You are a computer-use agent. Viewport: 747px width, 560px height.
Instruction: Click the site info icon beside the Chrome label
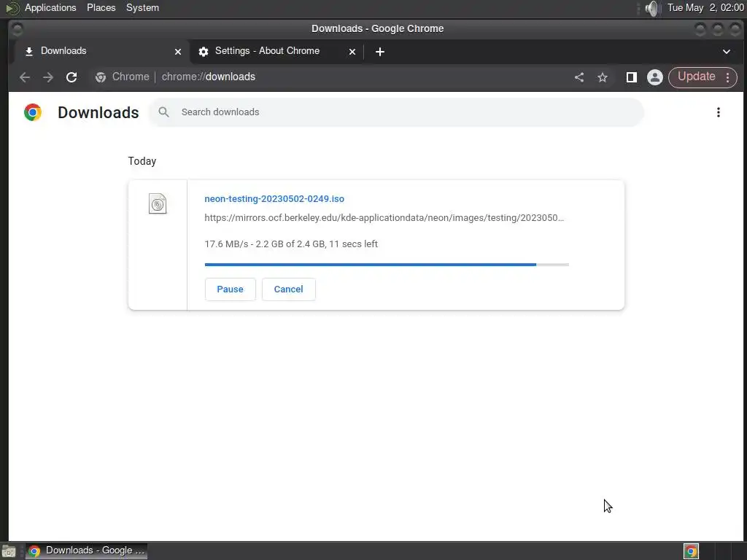[x=101, y=77]
